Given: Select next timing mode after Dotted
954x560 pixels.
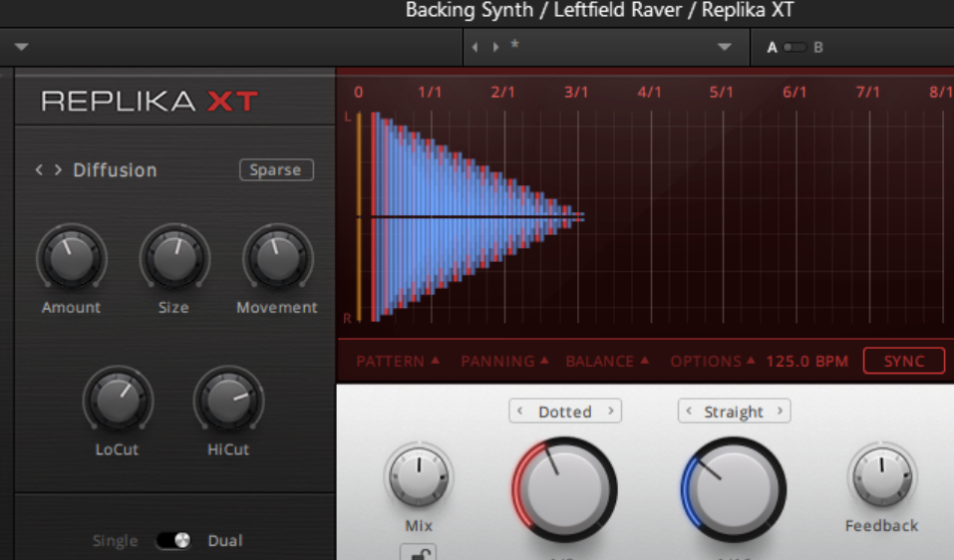Looking at the screenshot, I should click(611, 411).
